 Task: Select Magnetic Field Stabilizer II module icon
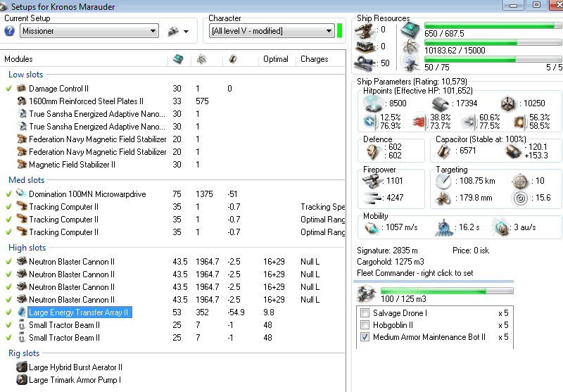click(22, 165)
